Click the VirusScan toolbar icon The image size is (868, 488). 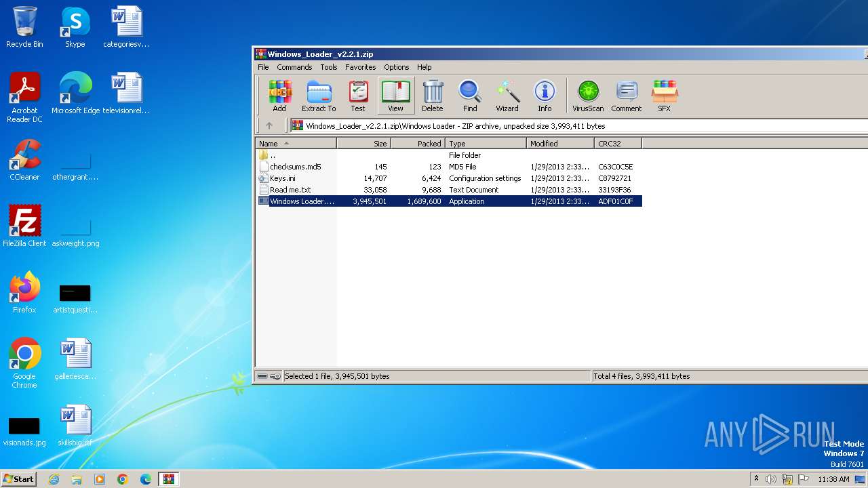[x=588, y=96]
